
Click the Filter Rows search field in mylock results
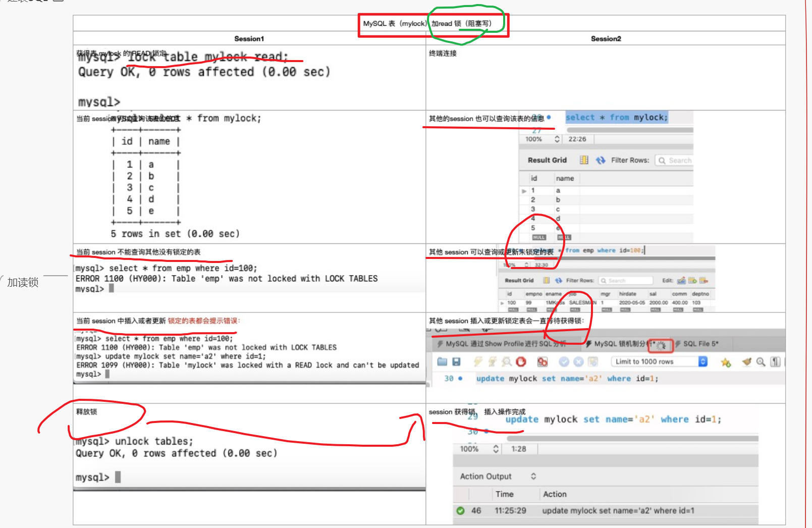(674, 160)
